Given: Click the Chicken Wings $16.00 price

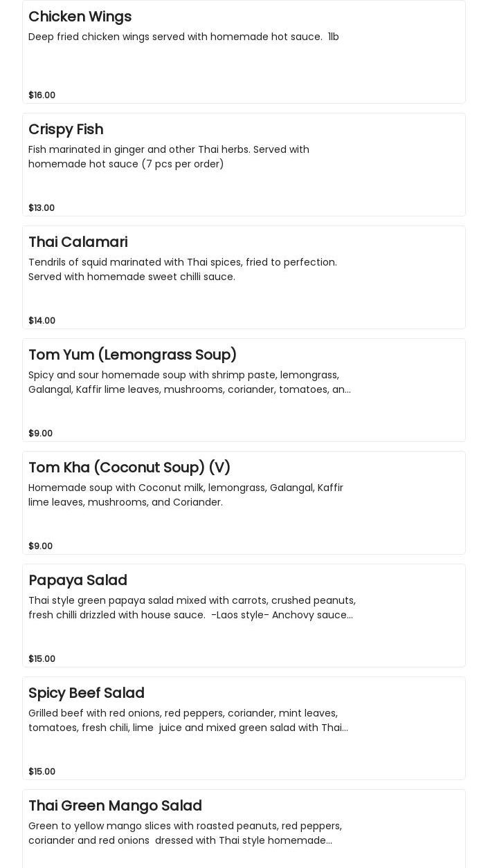Looking at the screenshot, I should click(42, 95).
